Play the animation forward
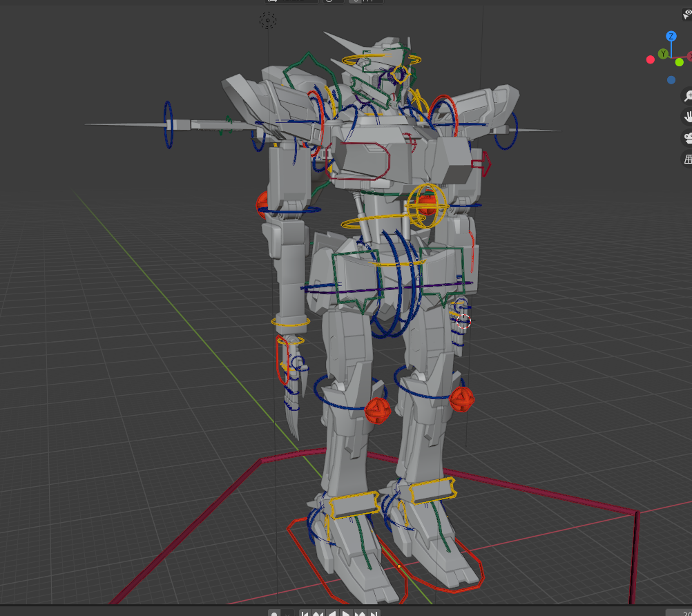This screenshot has height=616, width=692. (345, 613)
